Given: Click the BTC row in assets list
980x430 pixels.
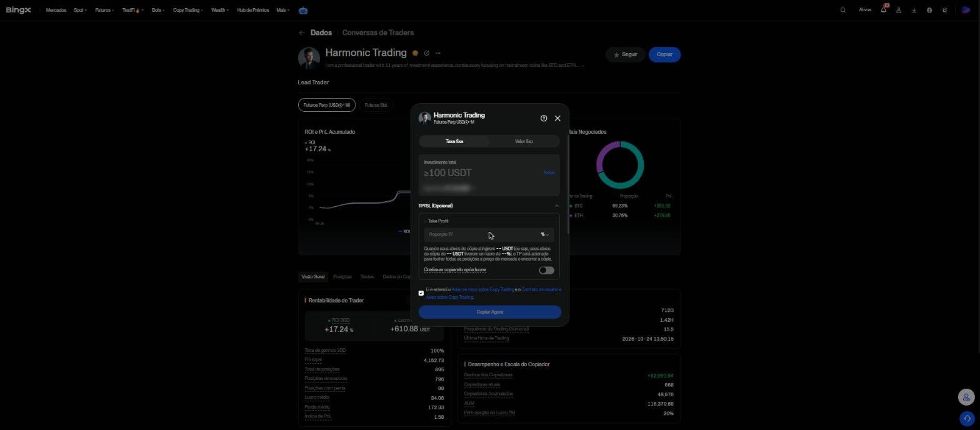Looking at the screenshot, I should point(619,206).
